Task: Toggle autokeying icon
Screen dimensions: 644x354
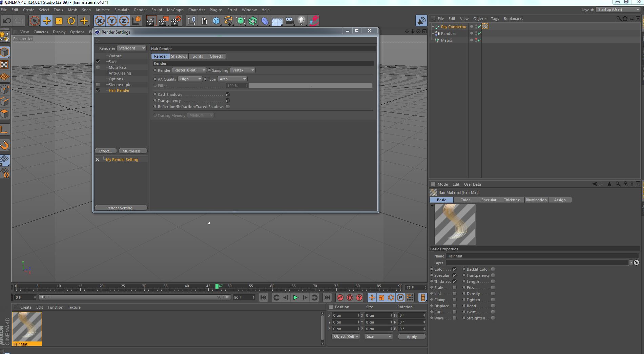Action: [350, 297]
